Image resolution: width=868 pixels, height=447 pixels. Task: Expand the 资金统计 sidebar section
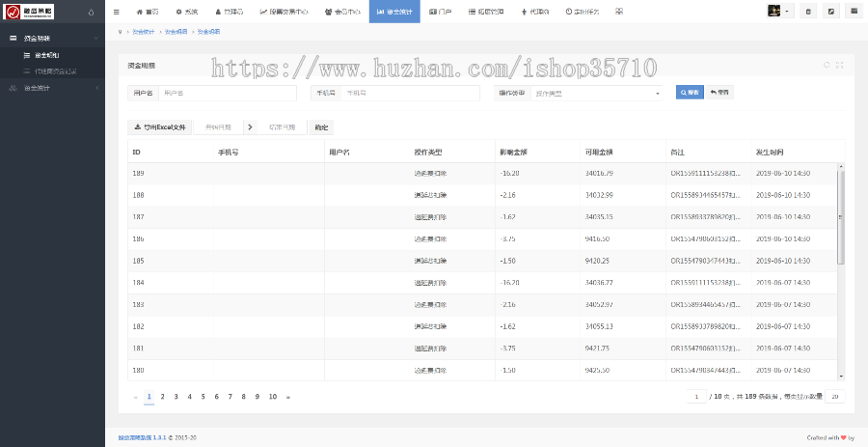pos(52,88)
